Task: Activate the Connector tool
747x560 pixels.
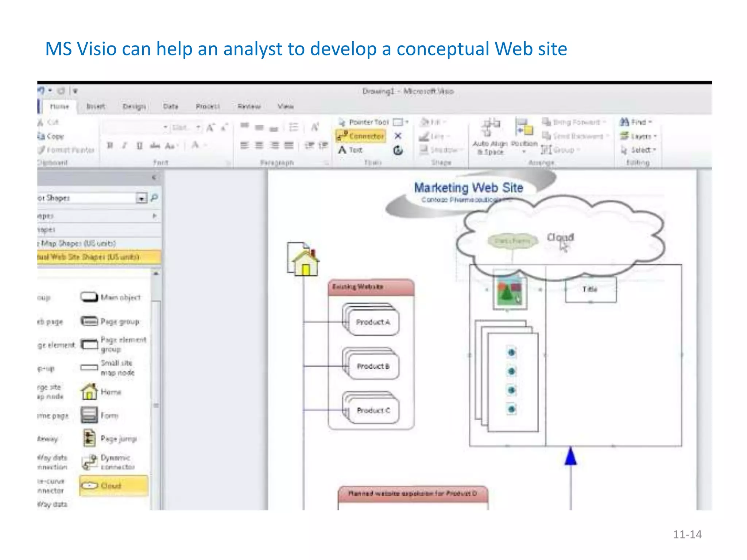Action: coord(361,136)
